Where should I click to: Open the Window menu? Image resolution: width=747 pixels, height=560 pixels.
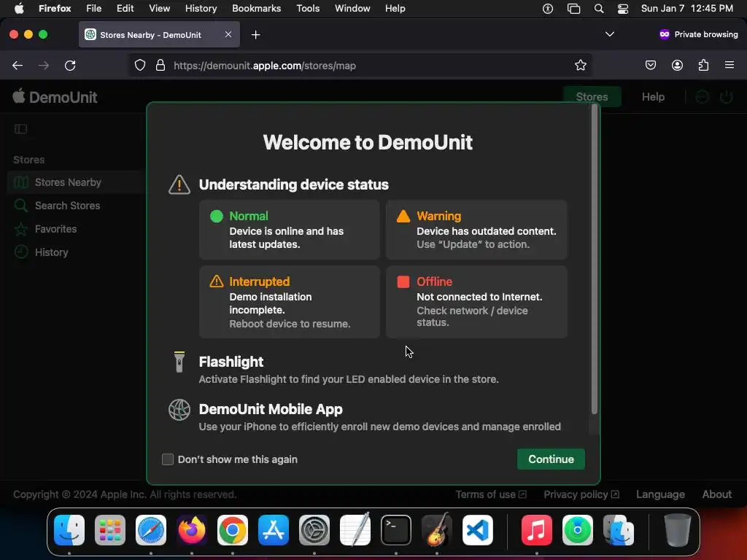tap(352, 8)
